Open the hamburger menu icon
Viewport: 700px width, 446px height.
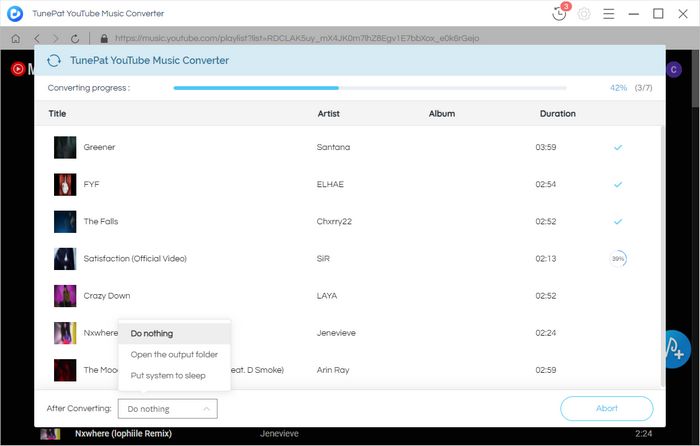pyautogui.click(x=608, y=14)
